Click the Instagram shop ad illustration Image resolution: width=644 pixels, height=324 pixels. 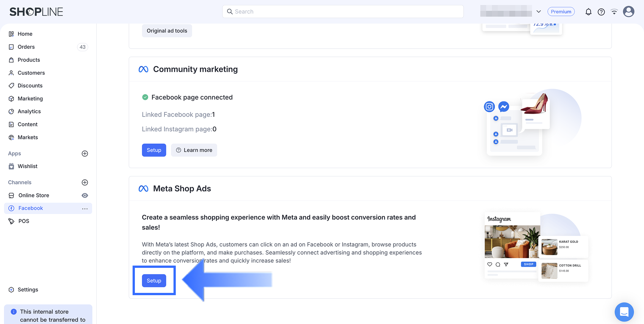[x=536, y=247]
